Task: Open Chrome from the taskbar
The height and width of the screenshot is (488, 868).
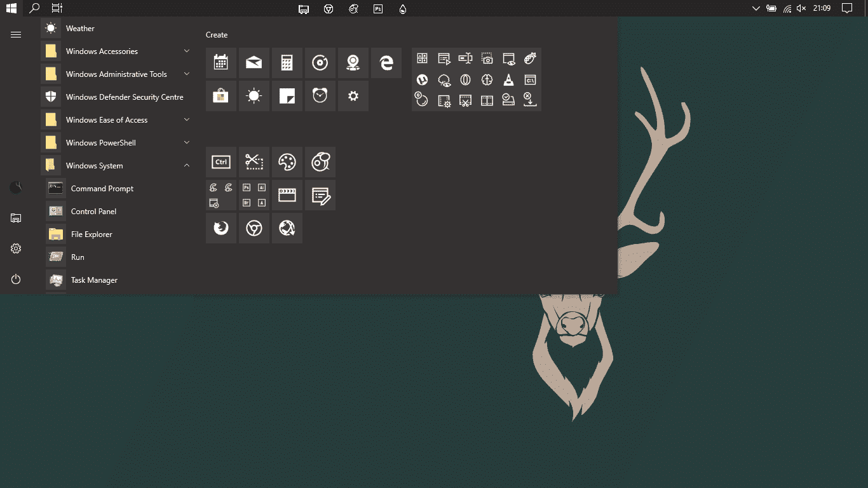Action: pos(329,9)
